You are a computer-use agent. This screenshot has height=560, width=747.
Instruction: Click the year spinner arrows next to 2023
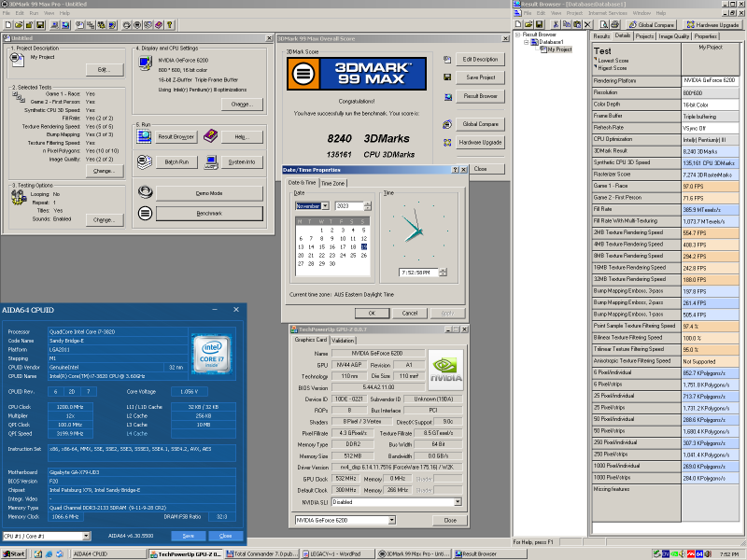367,206
